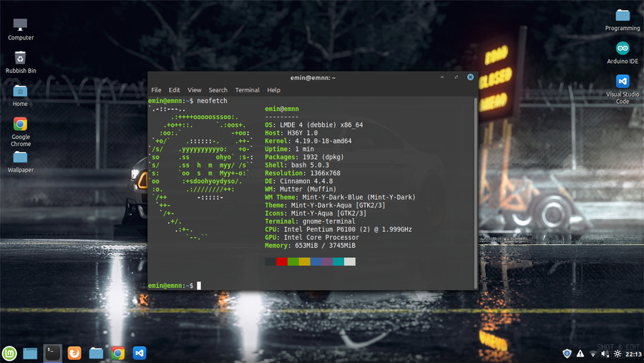This screenshot has width=644, height=363.
Task: Show the desktop via the taskbar button
Action: [x=30, y=352]
